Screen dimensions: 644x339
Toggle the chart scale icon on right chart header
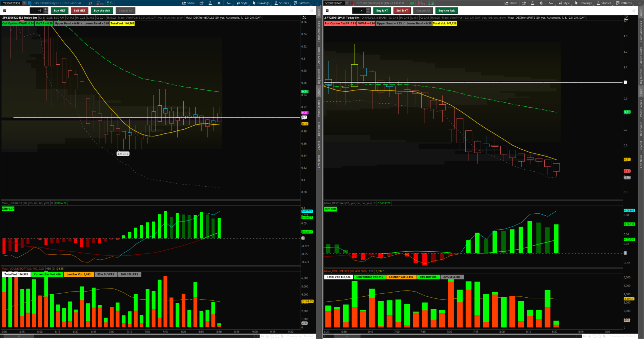[x=626, y=18]
